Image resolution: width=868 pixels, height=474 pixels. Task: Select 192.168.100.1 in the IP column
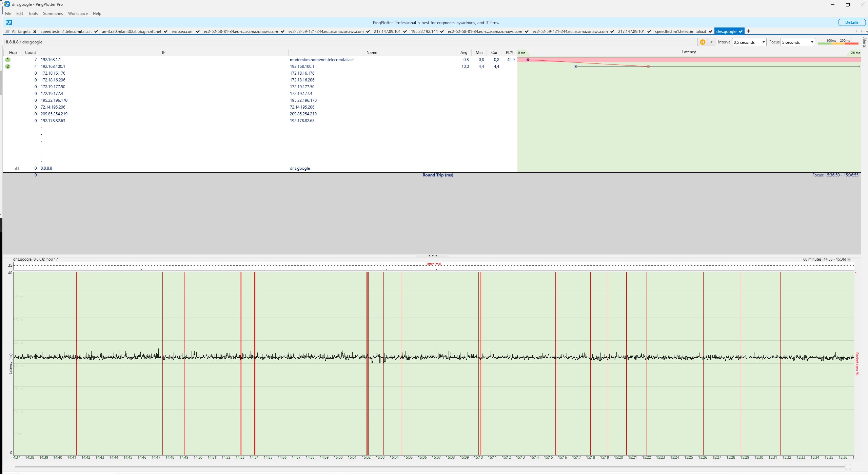53,67
